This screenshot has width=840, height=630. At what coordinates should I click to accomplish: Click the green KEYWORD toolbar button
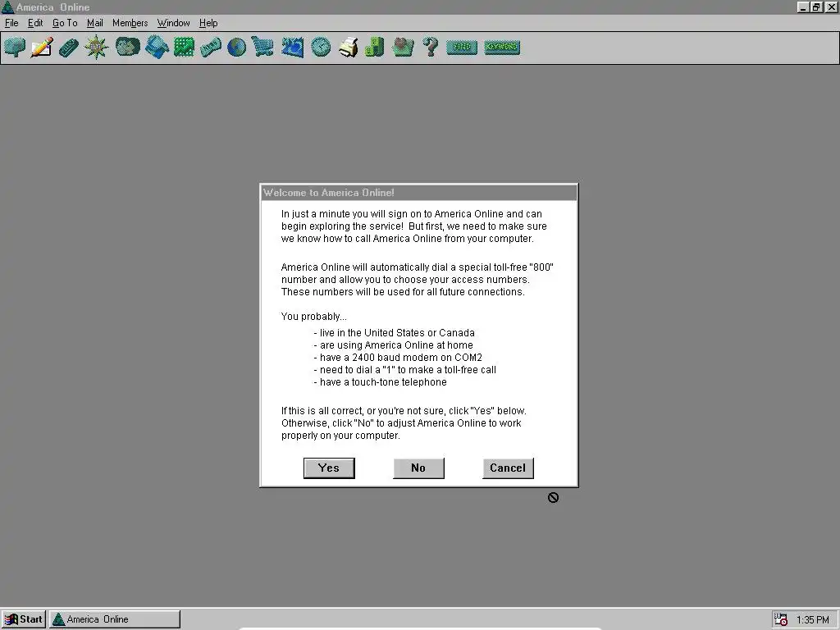(x=501, y=47)
